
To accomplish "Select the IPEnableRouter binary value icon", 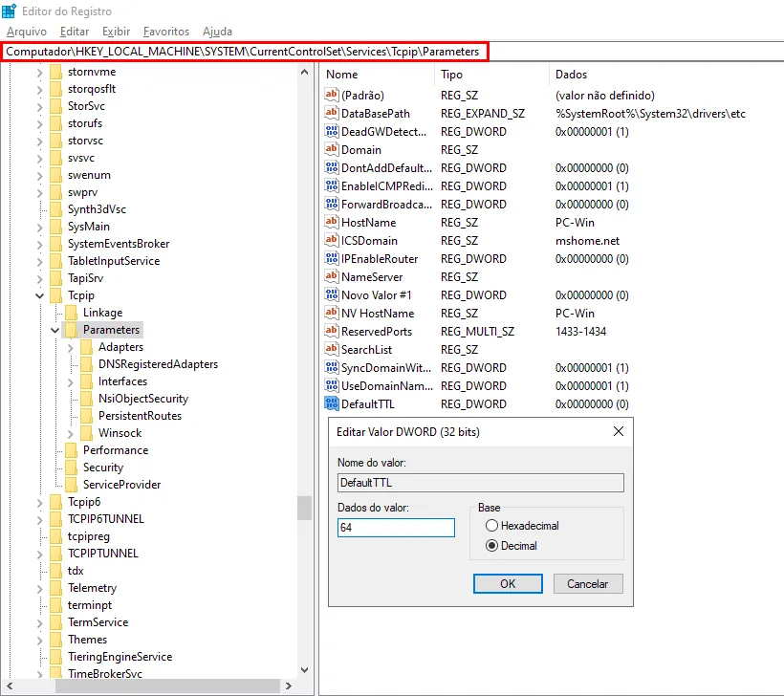I will point(331,258).
